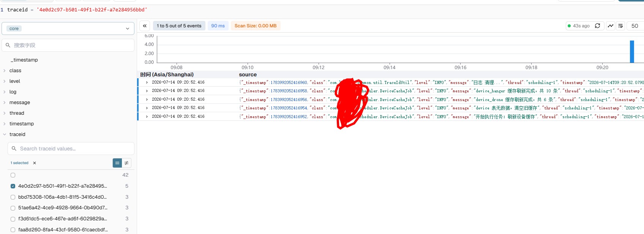Click the 43s ago refresh status
644x234 pixels.
point(579,26)
